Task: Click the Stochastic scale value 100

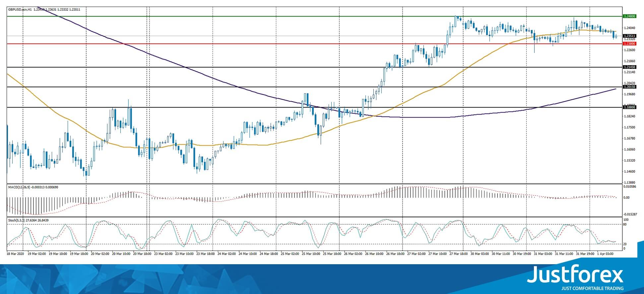Action: pyautogui.click(x=626, y=220)
